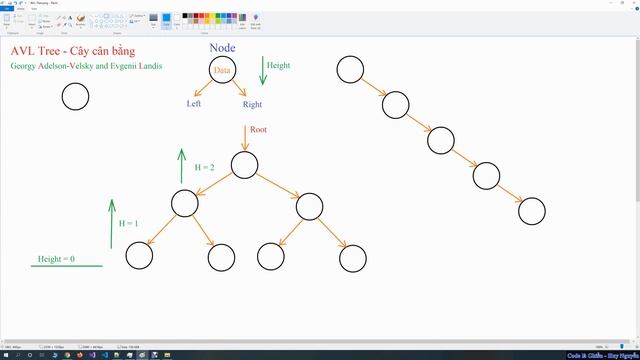Screen dimensions: 640x360
Task: Pick the yellow color swatch
Action: (213, 16)
